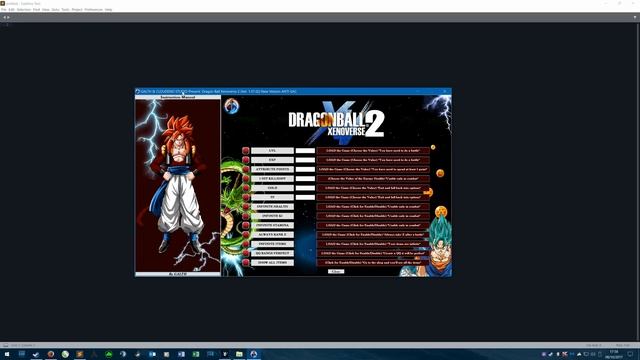Open Firefox from the taskbar
640x360 pixels.
[51, 354]
